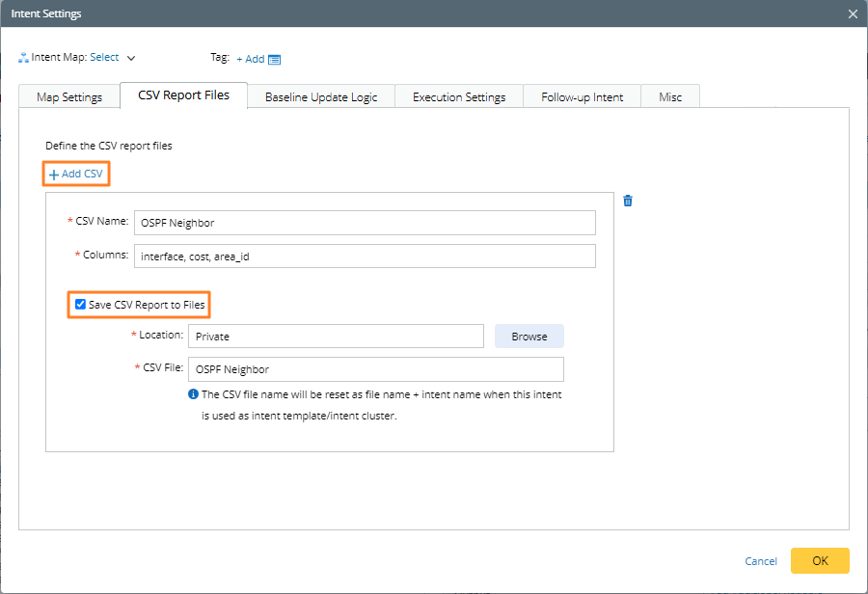Close the Intent Settings dialog with X
The width and height of the screenshot is (868, 594).
853,13
